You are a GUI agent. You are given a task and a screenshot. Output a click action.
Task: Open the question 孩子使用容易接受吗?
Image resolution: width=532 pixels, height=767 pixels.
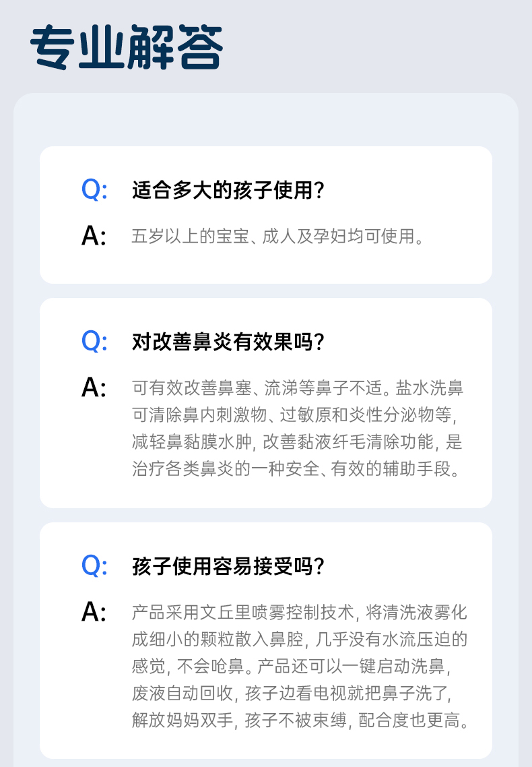point(228,567)
